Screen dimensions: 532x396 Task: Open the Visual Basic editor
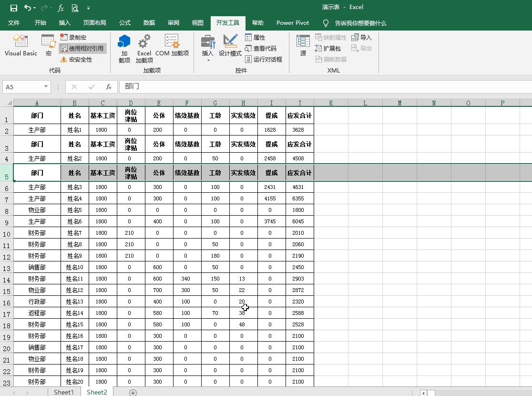coord(20,45)
